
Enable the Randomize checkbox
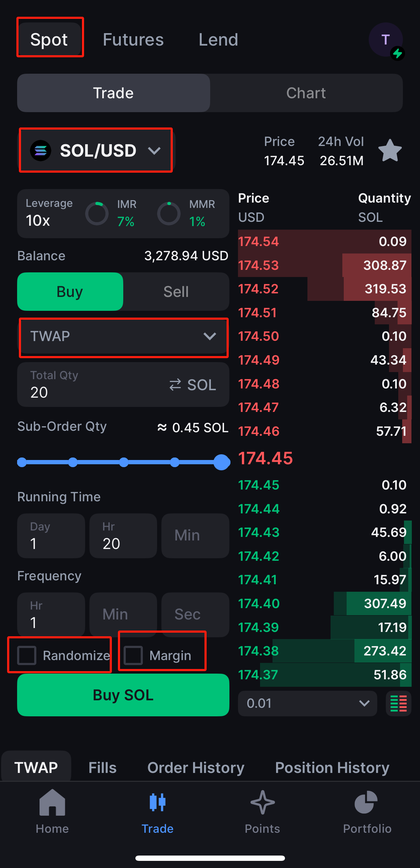pos(27,655)
